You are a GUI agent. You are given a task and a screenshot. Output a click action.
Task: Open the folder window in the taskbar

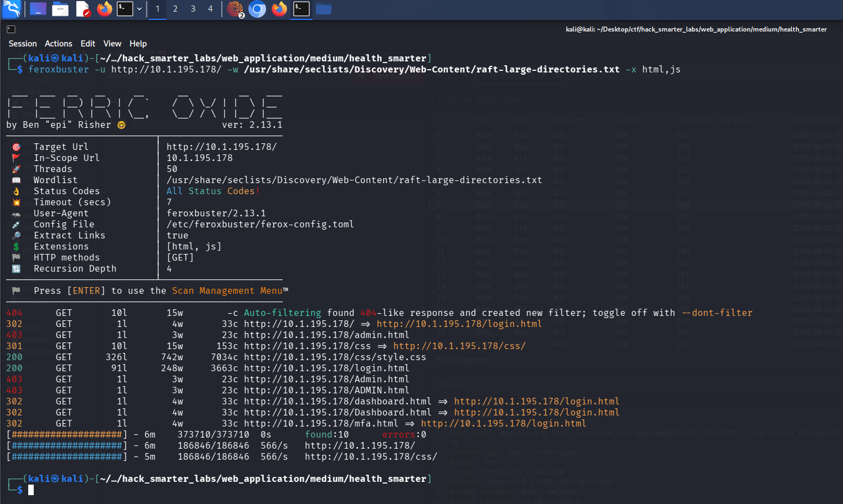(x=324, y=9)
